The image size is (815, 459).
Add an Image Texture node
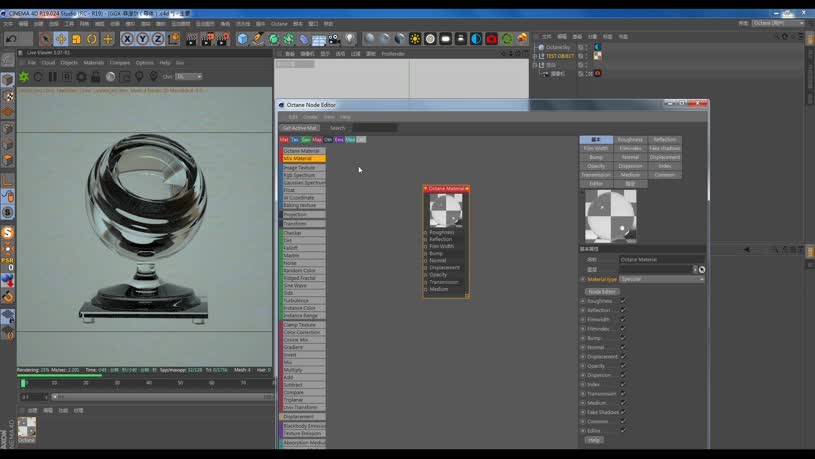click(304, 168)
